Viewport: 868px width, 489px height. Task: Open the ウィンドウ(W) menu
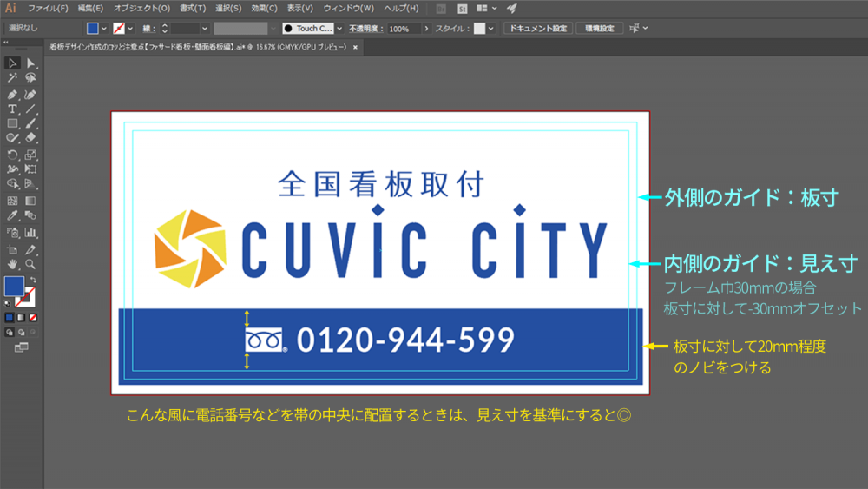(349, 9)
